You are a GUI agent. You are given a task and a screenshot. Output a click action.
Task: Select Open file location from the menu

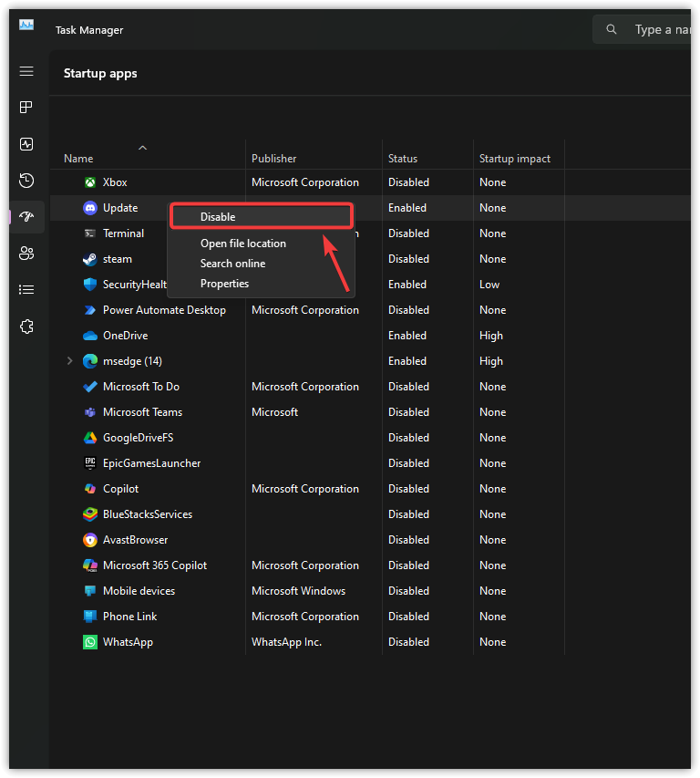(x=242, y=243)
